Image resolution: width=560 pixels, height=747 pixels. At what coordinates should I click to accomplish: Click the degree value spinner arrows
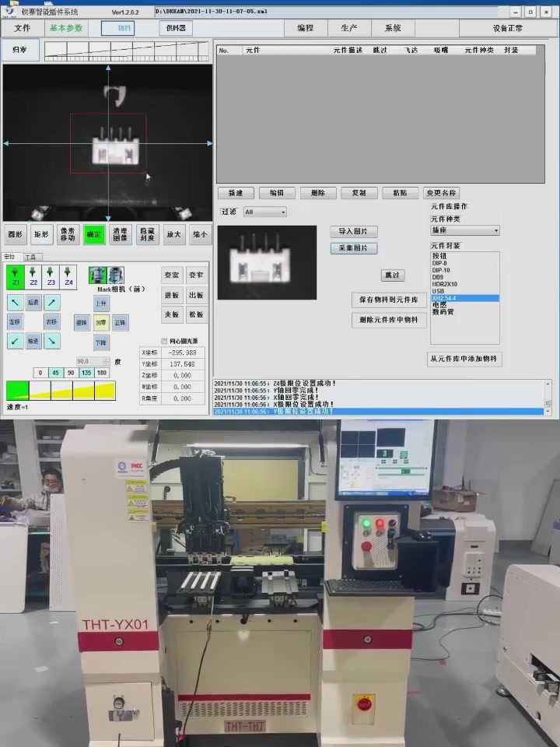point(107,362)
